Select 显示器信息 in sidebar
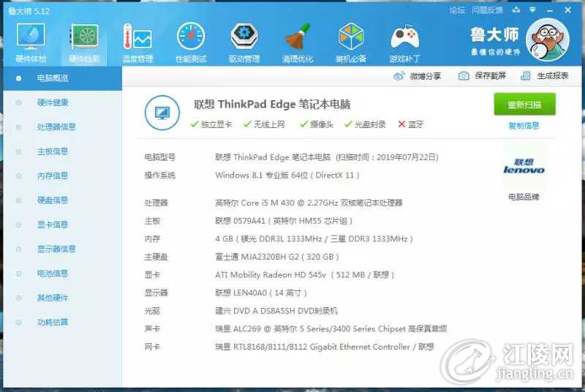The width and height of the screenshot is (585, 392). pos(62,249)
